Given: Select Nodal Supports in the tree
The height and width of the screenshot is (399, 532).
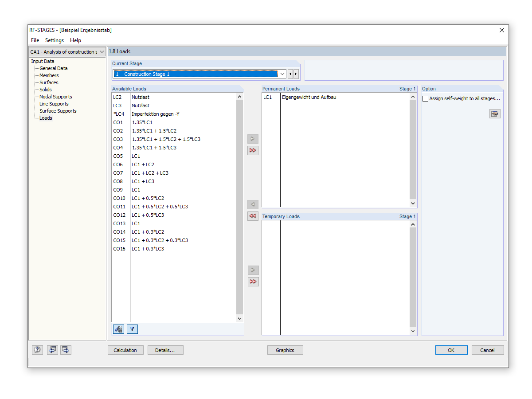Looking at the screenshot, I should 56,97.
